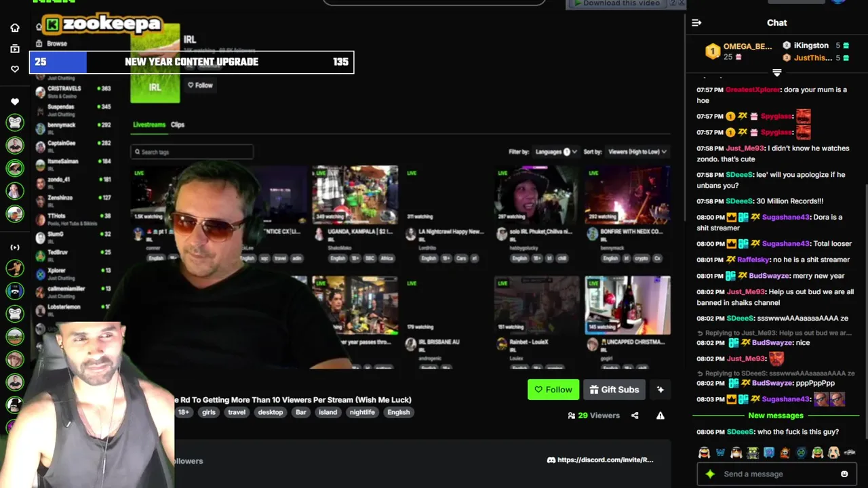Viewport: 868px width, 488px height.
Task: Click the Browse icon in the narrow sidebar
Action: click(x=15, y=49)
